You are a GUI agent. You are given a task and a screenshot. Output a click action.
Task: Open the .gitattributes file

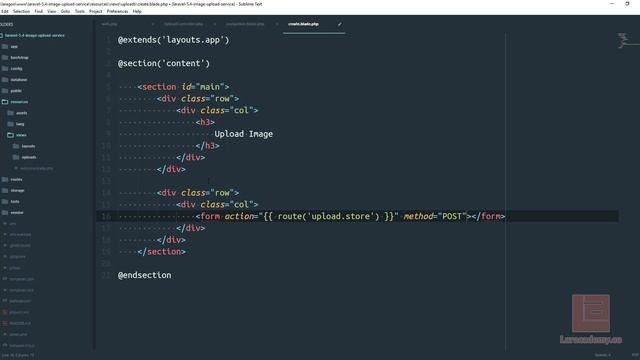pyautogui.click(x=20, y=246)
